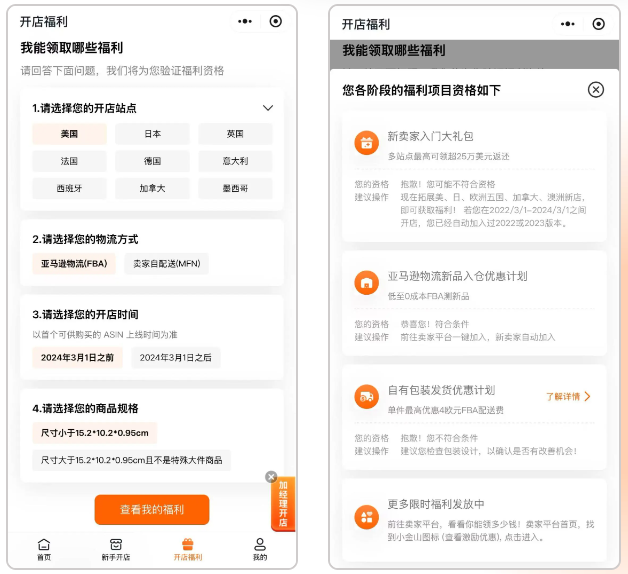
Task: Click 我能领取哪些福利 heading in left panel
Action: 72,48
